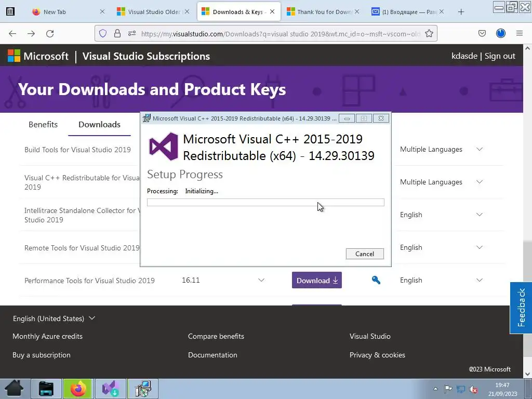
Task: Select the Downloads tab
Action: click(x=99, y=125)
